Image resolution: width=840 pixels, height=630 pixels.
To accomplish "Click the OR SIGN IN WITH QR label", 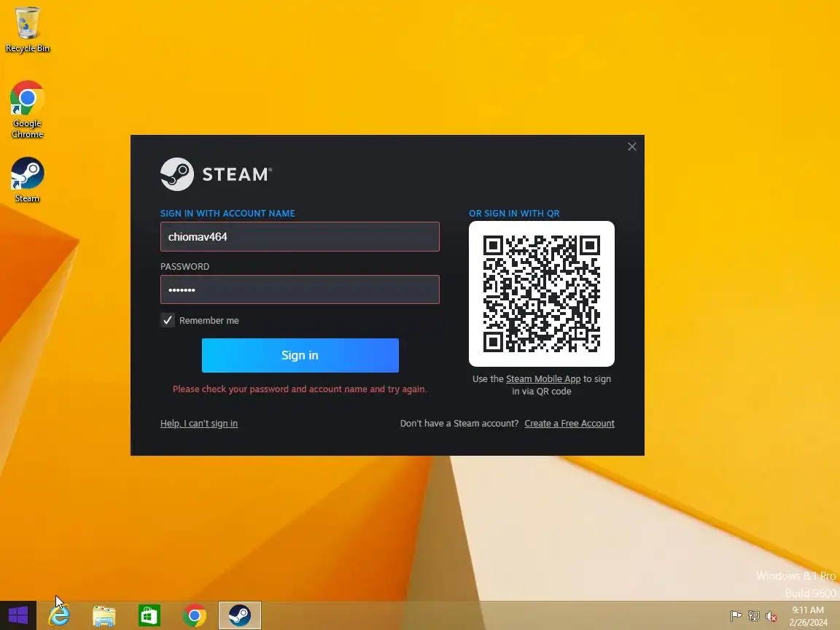I will (514, 213).
